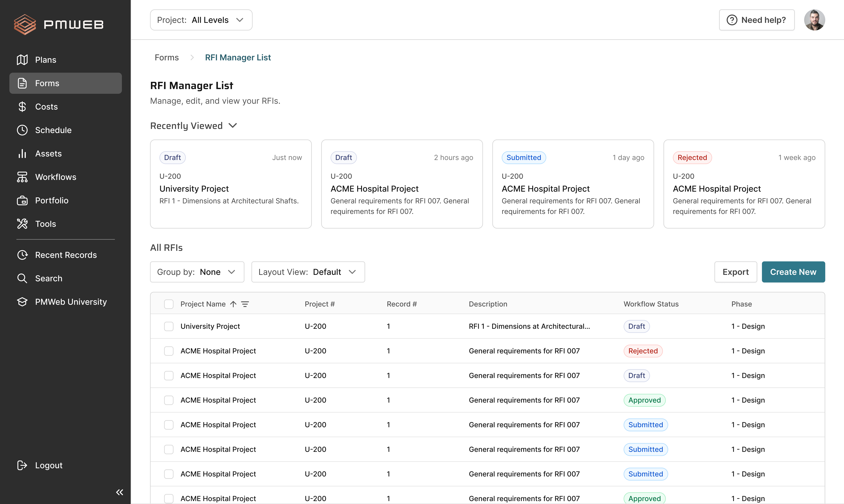Click the Search magnifier icon
This screenshot has width=844, height=504.
click(22, 279)
